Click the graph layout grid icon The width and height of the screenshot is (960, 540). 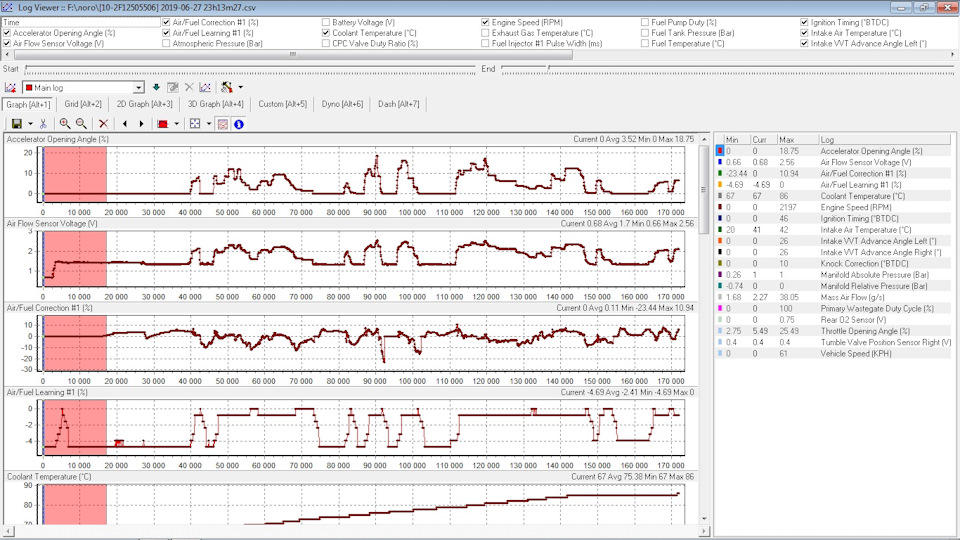click(x=195, y=124)
